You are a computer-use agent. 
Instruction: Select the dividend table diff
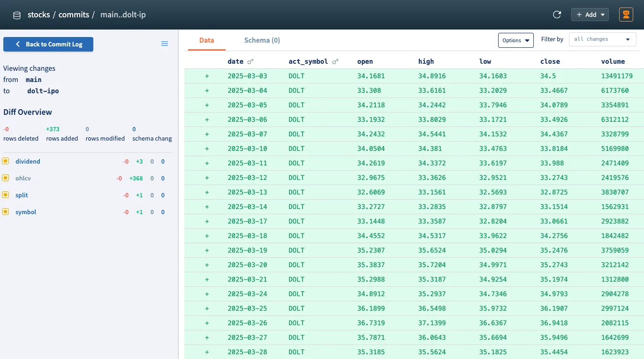(x=28, y=161)
